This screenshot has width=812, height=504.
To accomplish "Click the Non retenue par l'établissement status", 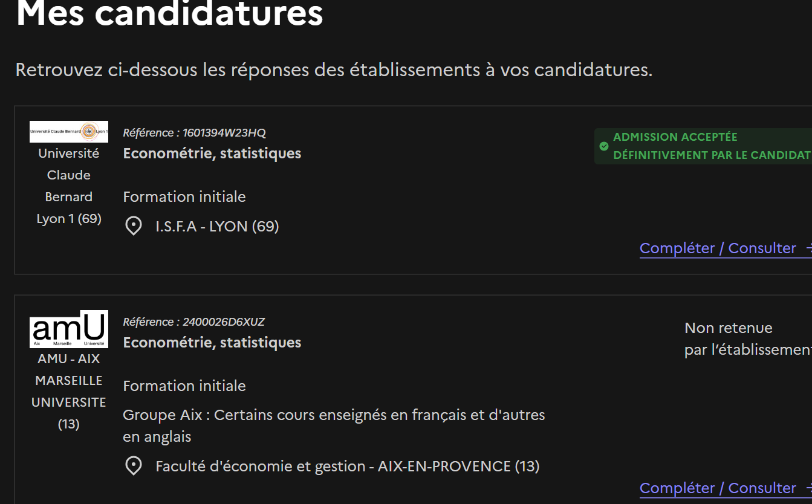I will pos(748,339).
